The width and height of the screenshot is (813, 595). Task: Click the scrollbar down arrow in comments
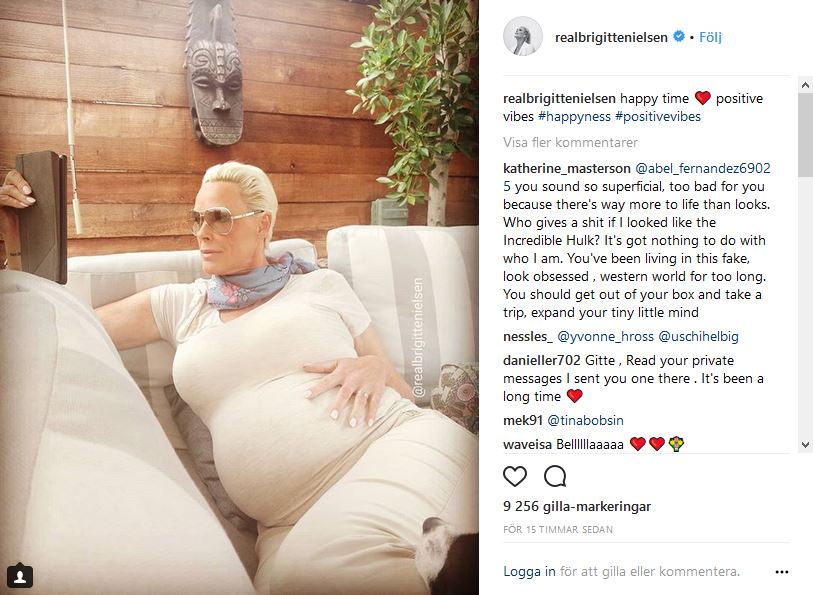pyautogui.click(x=805, y=444)
